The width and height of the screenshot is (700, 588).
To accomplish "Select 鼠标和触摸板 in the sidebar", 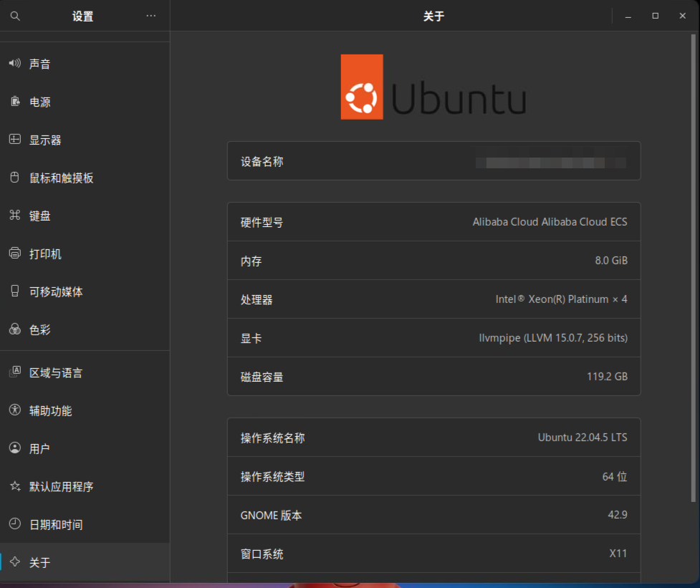I will pyautogui.click(x=85, y=178).
